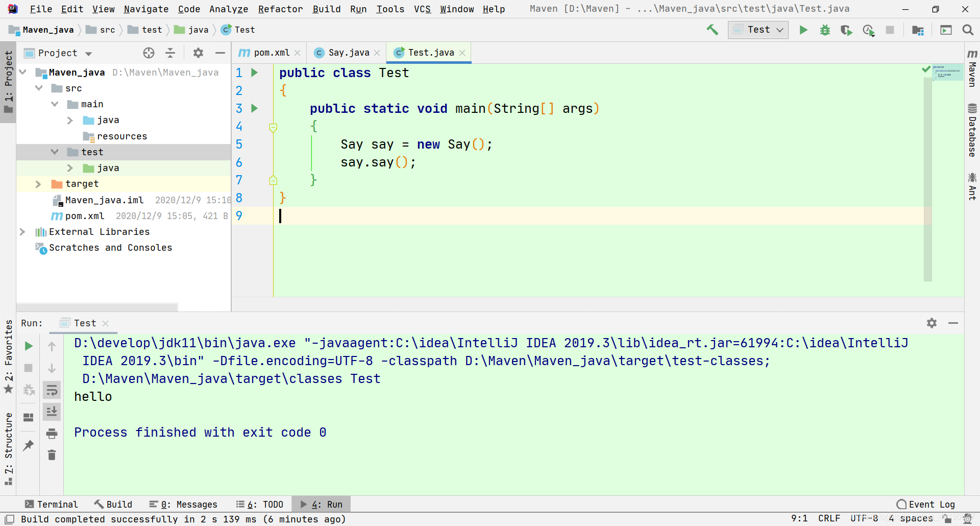Viewport: 980px width, 526px height.
Task: Click the fold end marker on line 7
Action: click(273, 180)
